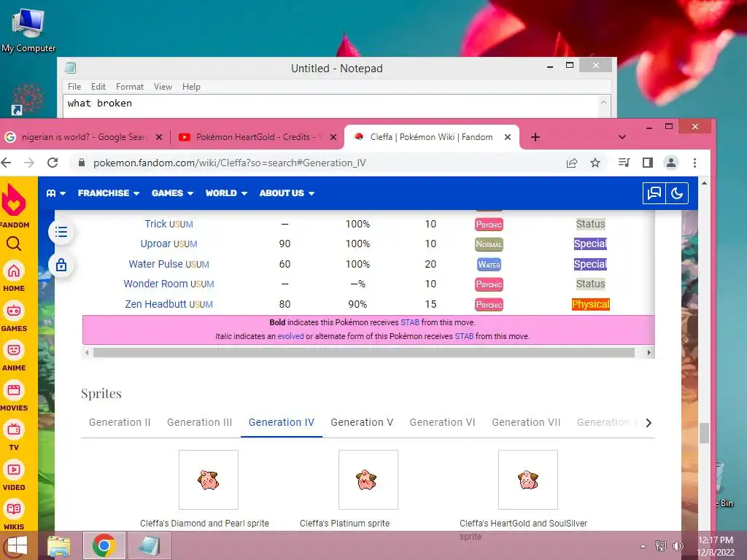Open the media control playlist icon
The image size is (747, 560).
coord(624,163)
